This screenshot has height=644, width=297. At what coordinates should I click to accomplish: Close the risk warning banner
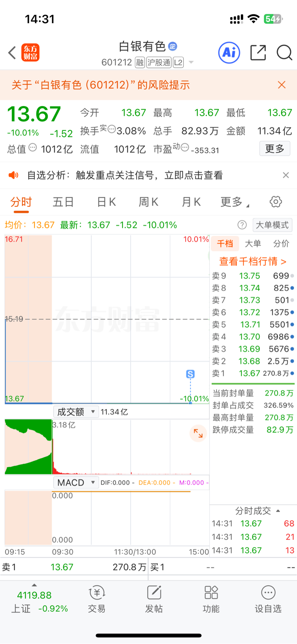coord(282,85)
